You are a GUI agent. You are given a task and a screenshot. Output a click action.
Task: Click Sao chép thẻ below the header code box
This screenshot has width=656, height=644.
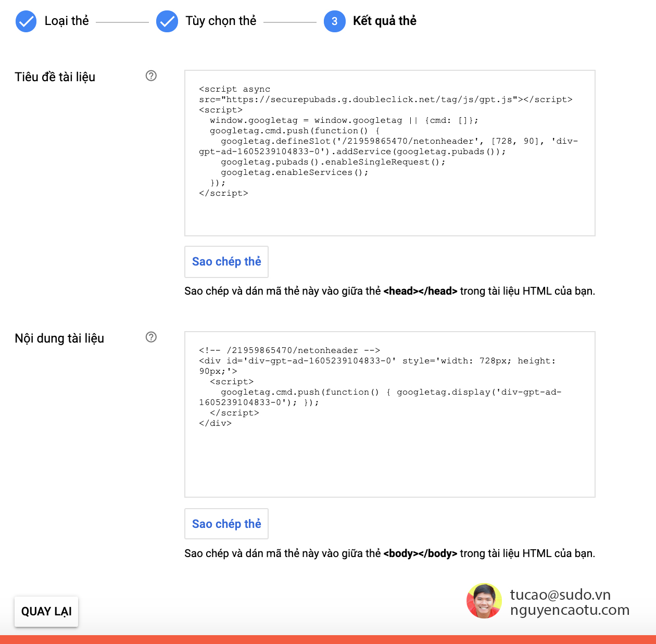tap(226, 262)
